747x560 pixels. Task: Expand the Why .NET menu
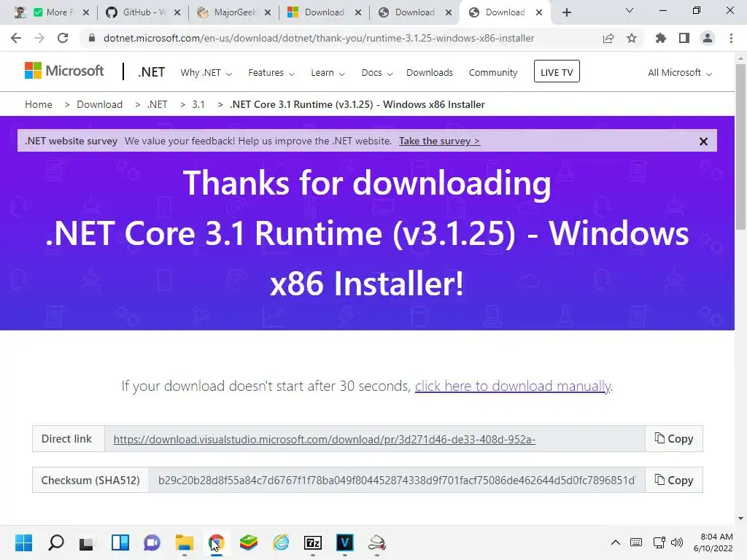206,73
